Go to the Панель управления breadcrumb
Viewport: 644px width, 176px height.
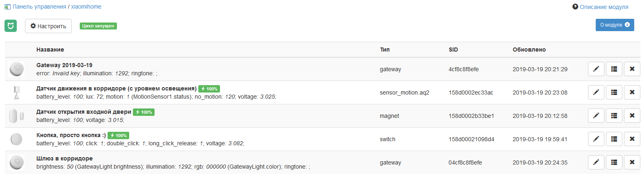pyautogui.click(x=39, y=7)
